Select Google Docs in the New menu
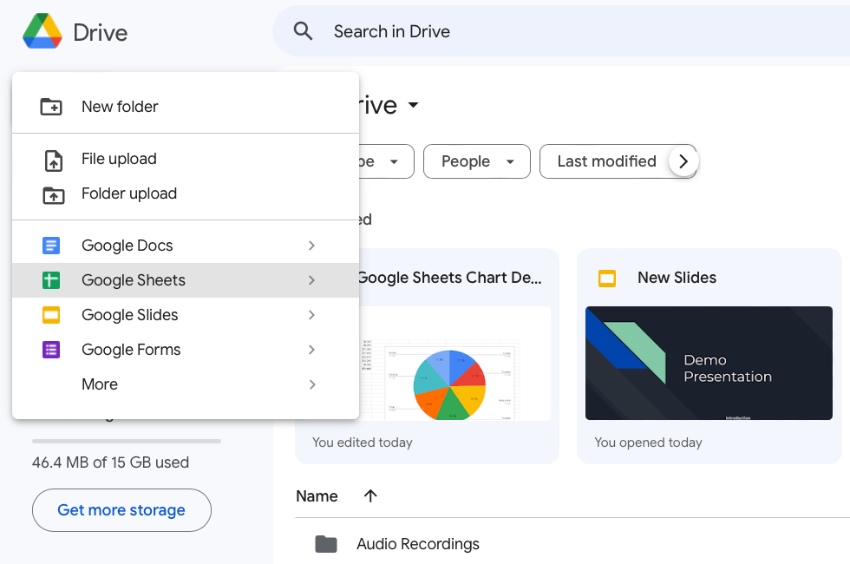The width and height of the screenshot is (850, 564). pyautogui.click(x=185, y=245)
